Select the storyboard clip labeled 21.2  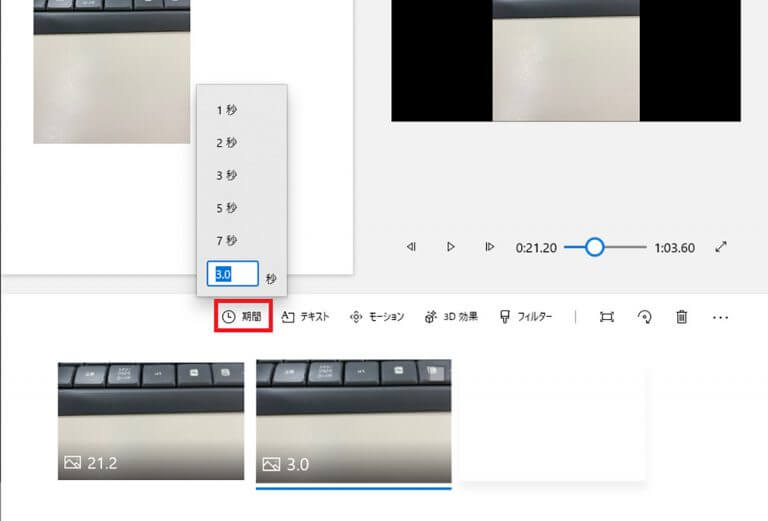pos(151,421)
